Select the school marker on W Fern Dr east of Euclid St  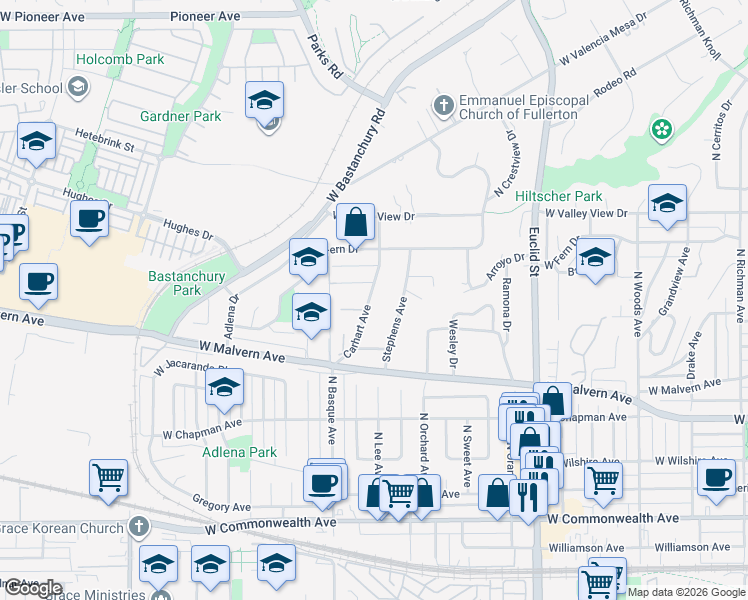tap(595, 258)
